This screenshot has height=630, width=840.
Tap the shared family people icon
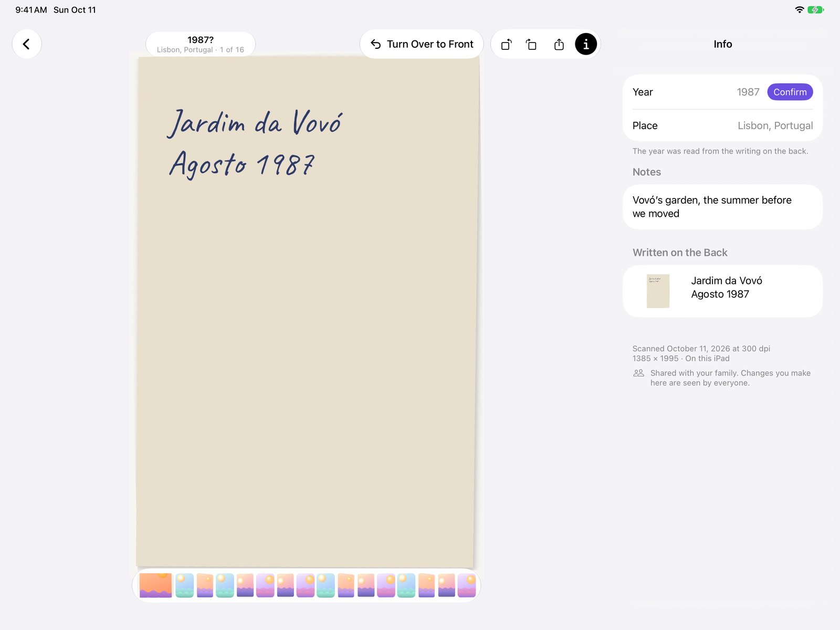coord(638,373)
